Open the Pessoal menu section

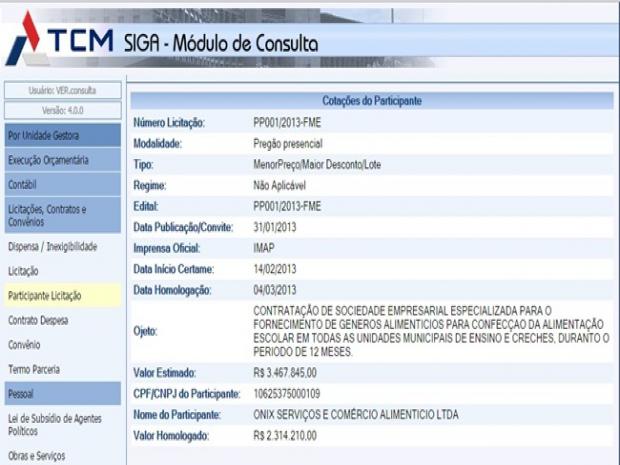63,393
